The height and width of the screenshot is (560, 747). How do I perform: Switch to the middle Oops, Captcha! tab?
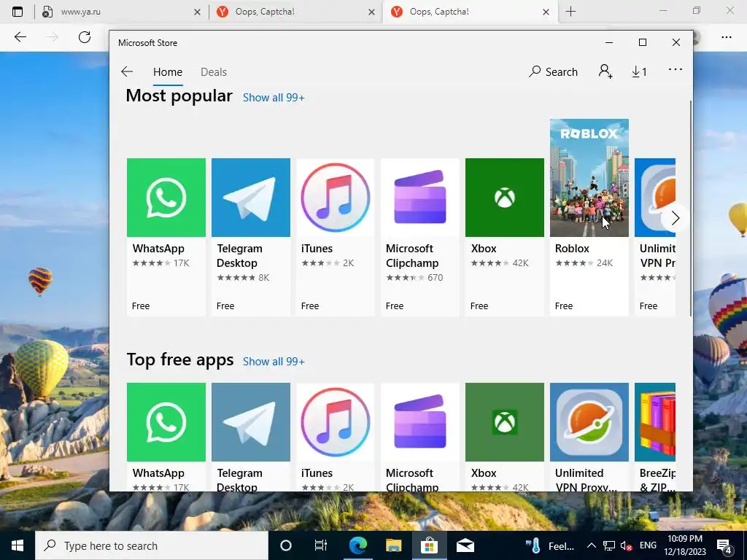295,12
